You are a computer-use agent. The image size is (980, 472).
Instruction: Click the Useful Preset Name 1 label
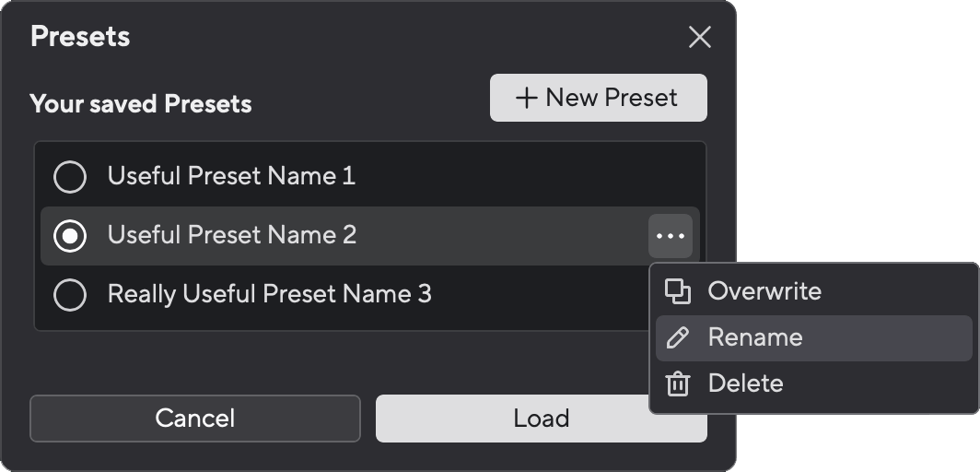point(231,176)
